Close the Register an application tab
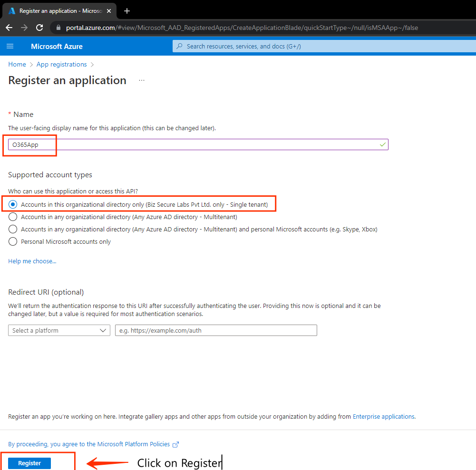The width and height of the screenshot is (476, 470). pos(110,11)
